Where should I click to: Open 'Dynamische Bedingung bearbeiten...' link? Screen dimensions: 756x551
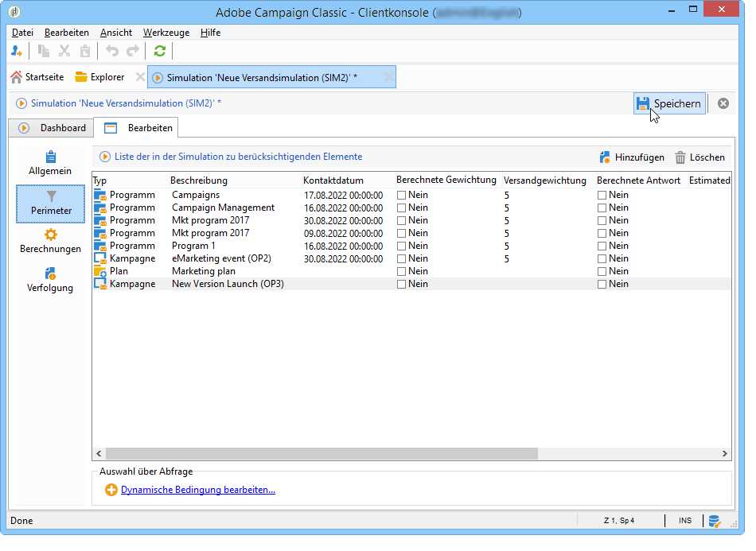tap(197, 490)
